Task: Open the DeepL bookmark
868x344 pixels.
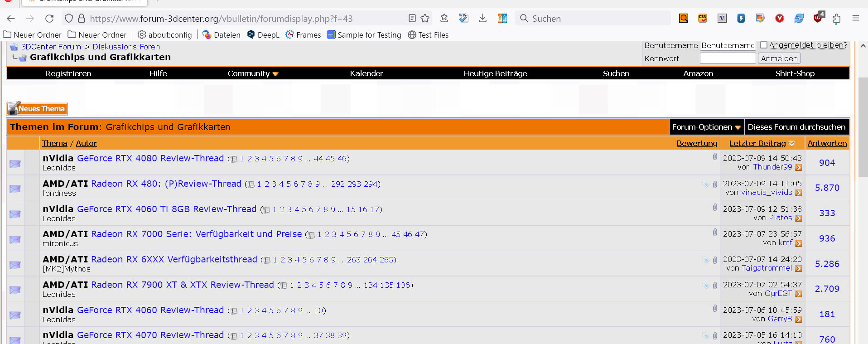Action: (x=263, y=35)
